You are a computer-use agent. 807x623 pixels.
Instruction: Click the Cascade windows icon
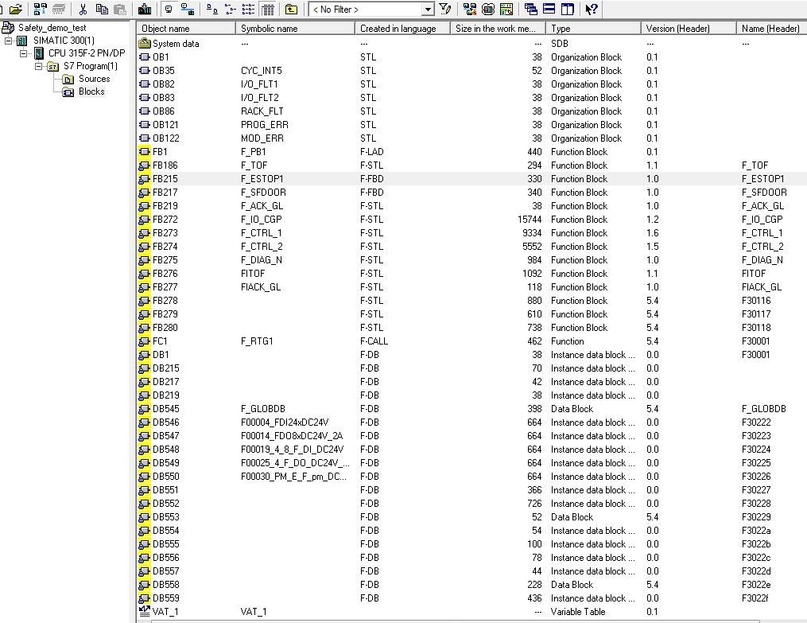(531, 9)
